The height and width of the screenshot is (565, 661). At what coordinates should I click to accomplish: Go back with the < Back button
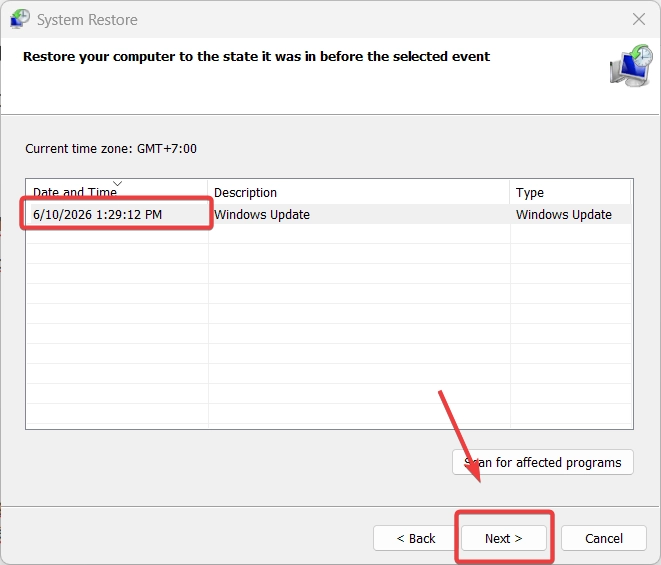click(416, 538)
